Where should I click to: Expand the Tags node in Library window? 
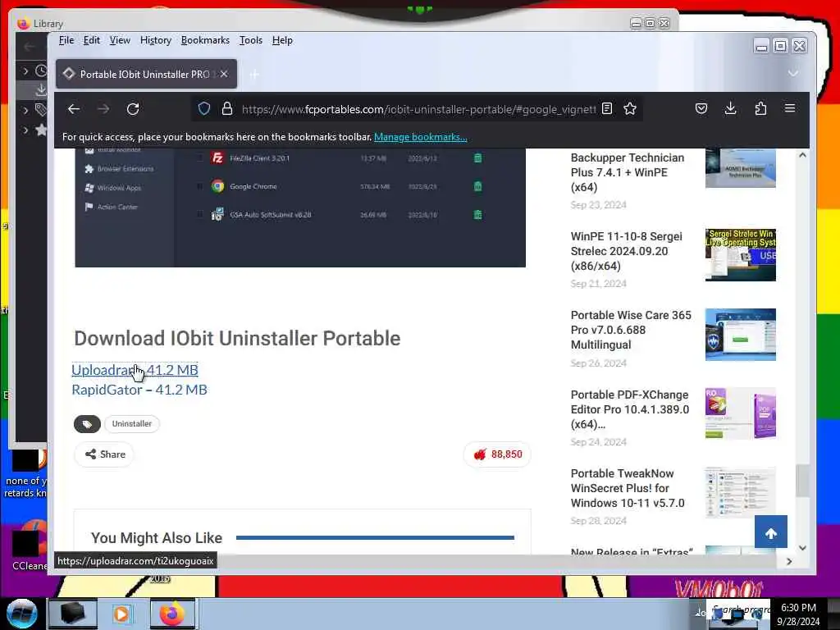tap(25, 110)
